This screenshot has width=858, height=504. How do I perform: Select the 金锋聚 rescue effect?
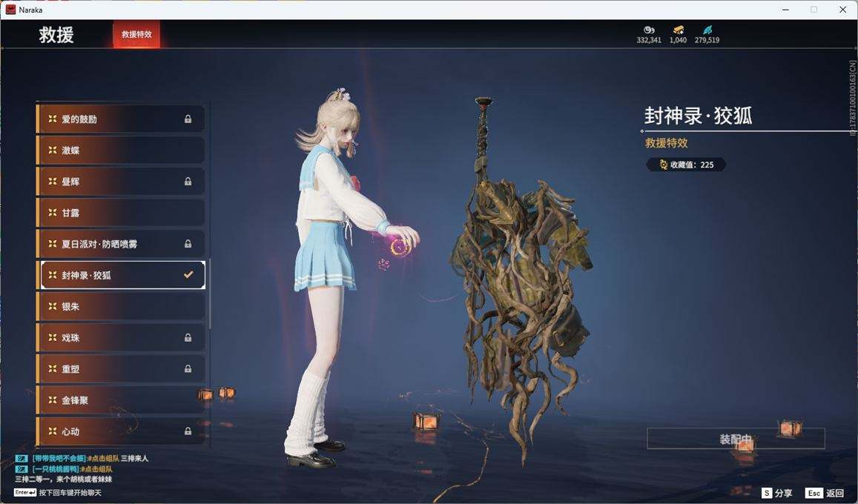click(121, 400)
